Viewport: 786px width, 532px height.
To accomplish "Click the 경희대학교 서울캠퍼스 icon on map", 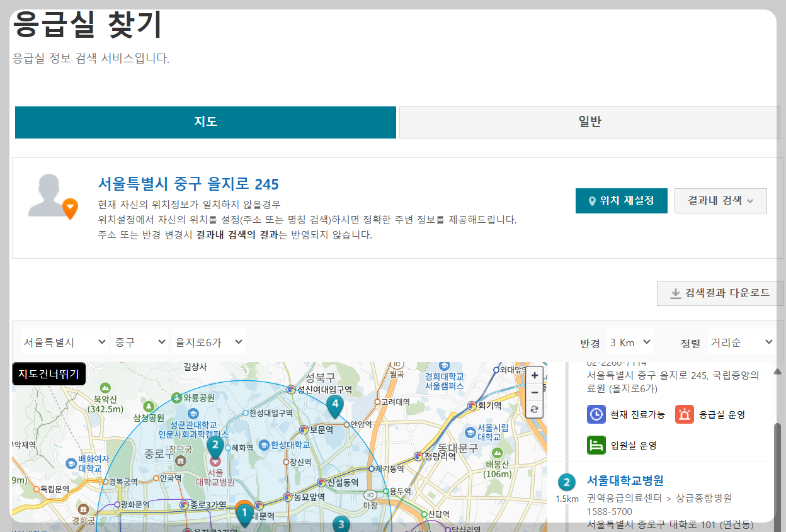I will [445, 366].
